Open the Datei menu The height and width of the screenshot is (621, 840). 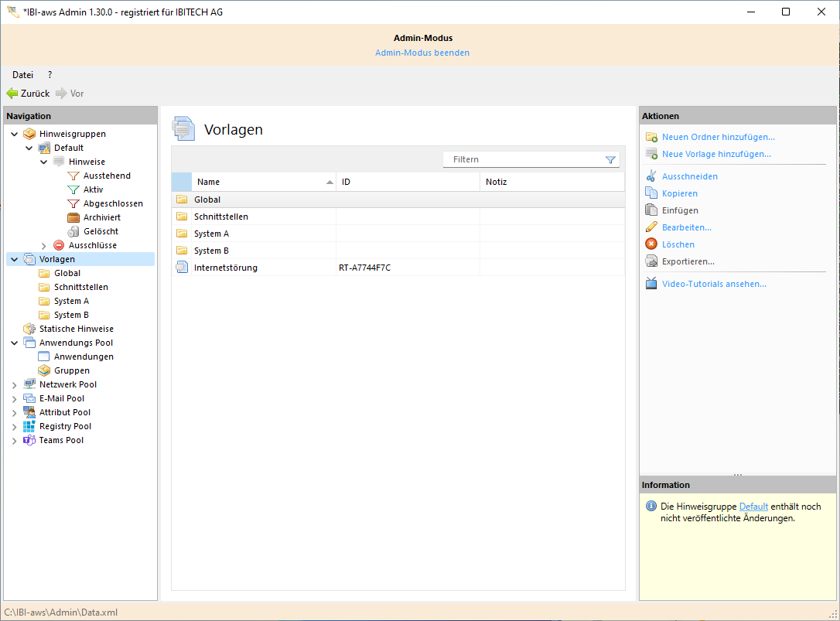(x=22, y=75)
